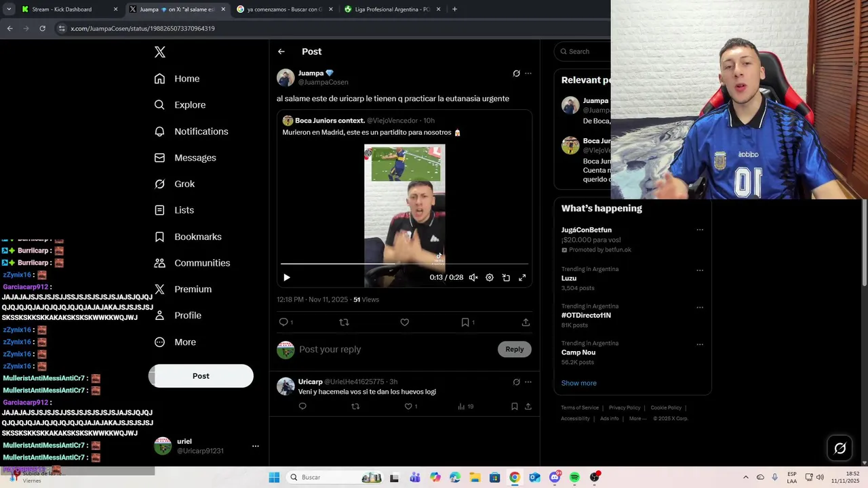Bookmark Uricarp's comment
Image resolution: width=868 pixels, height=488 pixels.
tap(515, 407)
